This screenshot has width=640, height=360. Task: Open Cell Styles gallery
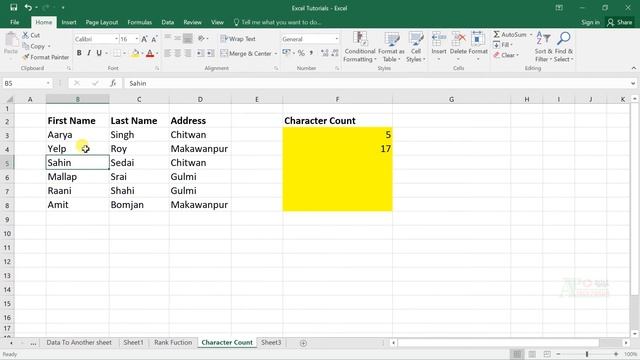416,47
